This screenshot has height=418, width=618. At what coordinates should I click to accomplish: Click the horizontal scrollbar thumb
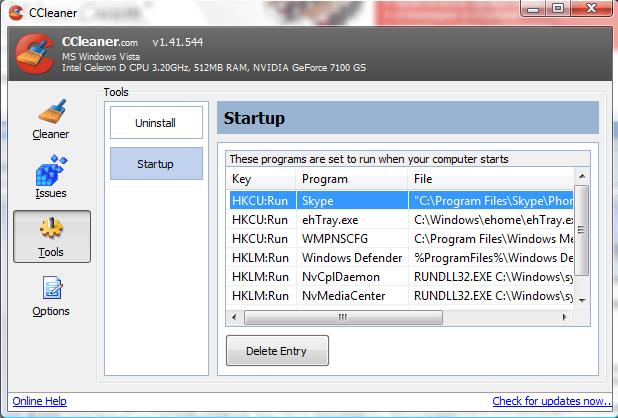343,318
